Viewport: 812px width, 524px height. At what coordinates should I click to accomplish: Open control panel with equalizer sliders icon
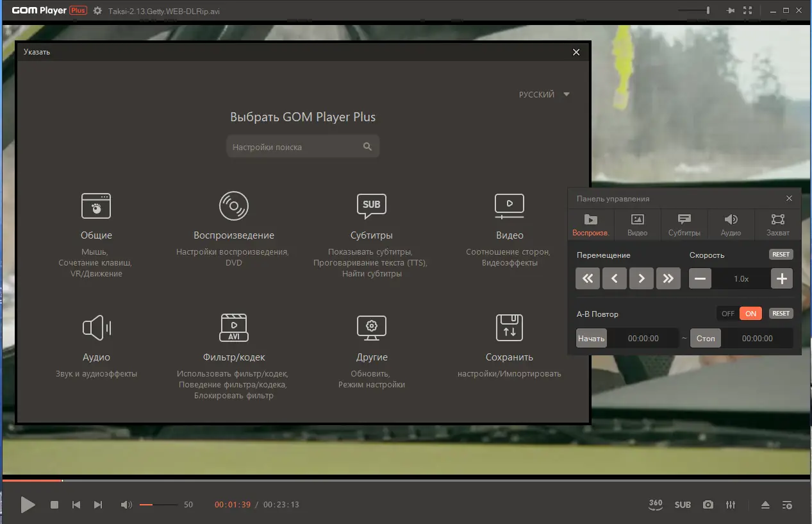click(x=731, y=505)
